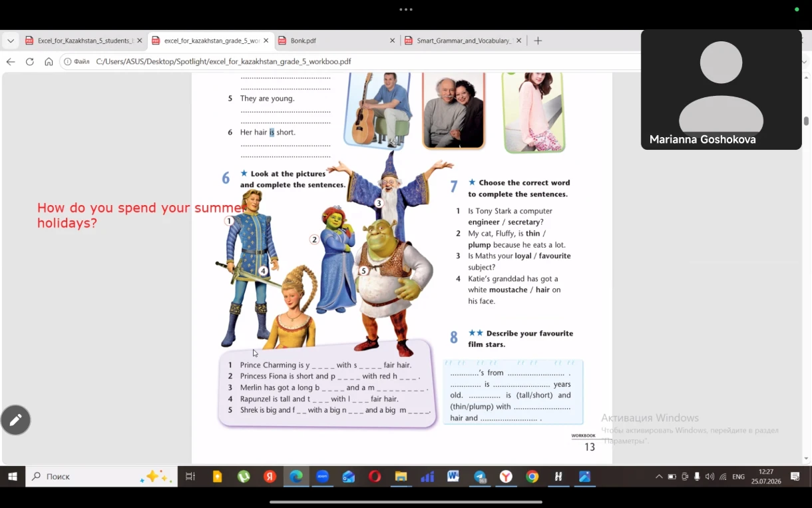The width and height of the screenshot is (812, 508).
Task: Go back in the Edge browser
Action: click(10, 61)
